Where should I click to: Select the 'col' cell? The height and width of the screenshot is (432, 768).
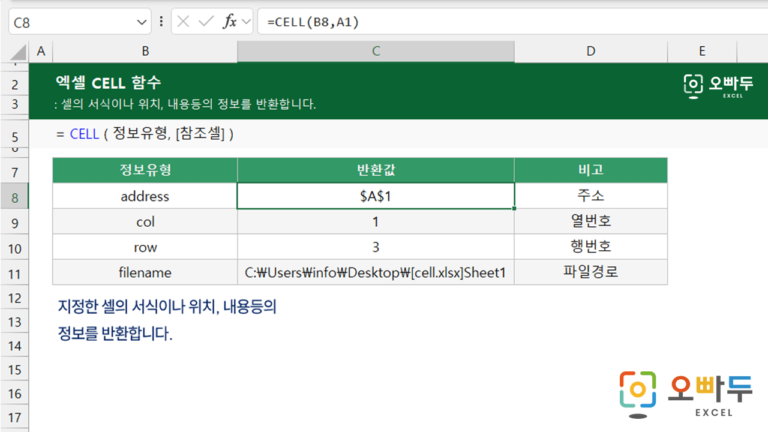pyautogui.click(x=145, y=221)
